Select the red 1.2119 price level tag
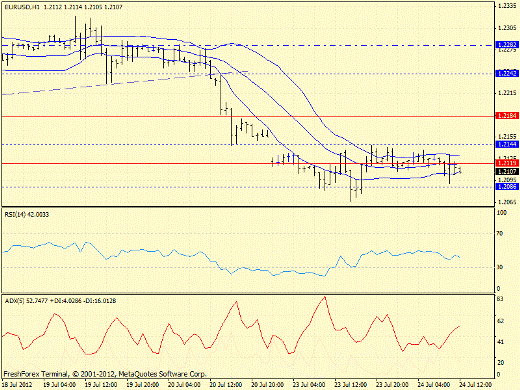The image size is (520, 390). pos(507,163)
